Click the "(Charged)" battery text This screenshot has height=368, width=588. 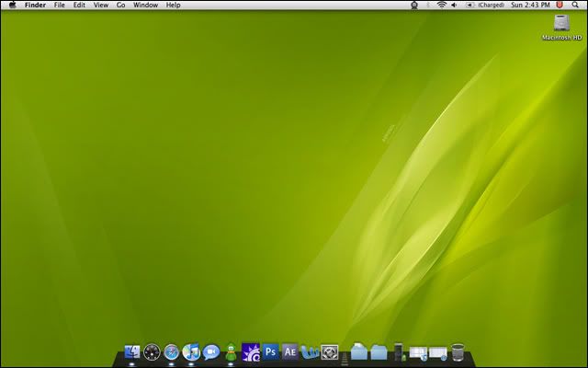point(491,5)
